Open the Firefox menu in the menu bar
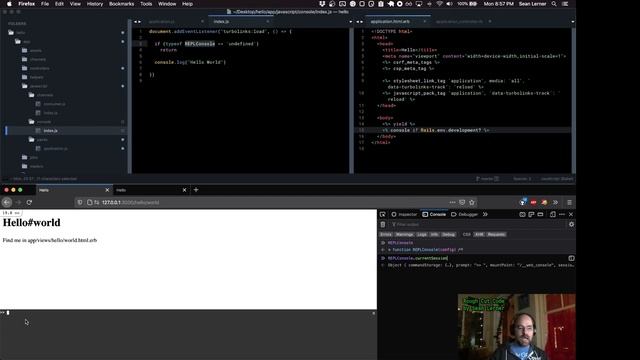This screenshot has height=360, width=640. click(27, 4)
